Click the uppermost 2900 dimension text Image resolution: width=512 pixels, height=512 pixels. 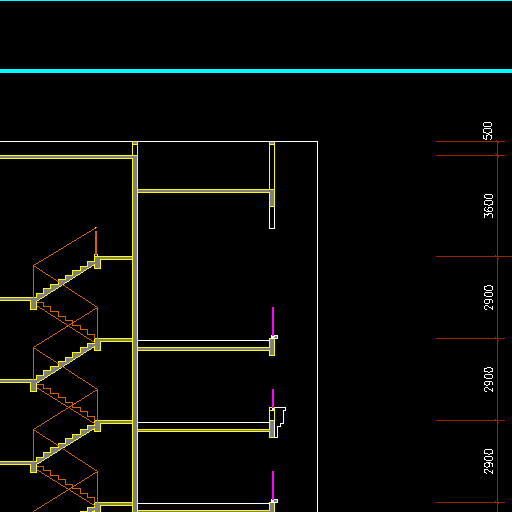[x=488, y=297]
